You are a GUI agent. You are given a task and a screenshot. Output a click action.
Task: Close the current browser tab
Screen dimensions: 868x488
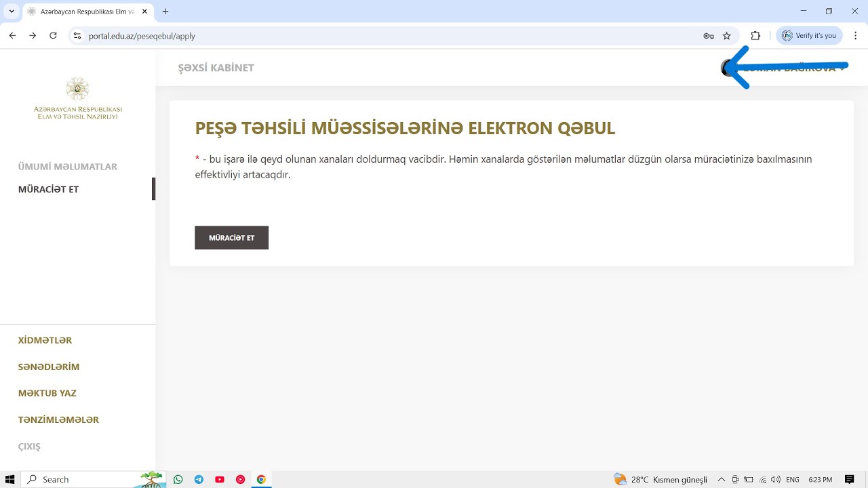pyautogui.click(x=144, y=12)
